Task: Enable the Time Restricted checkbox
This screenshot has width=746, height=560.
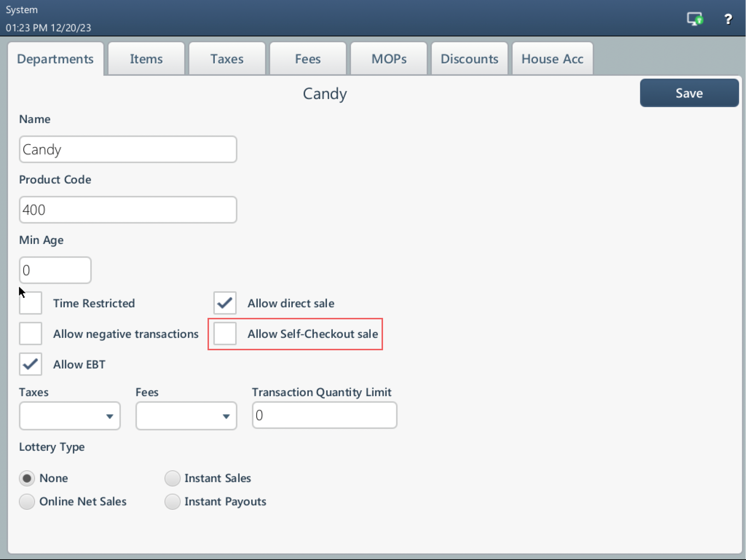Action: click(x=31, y=303)
